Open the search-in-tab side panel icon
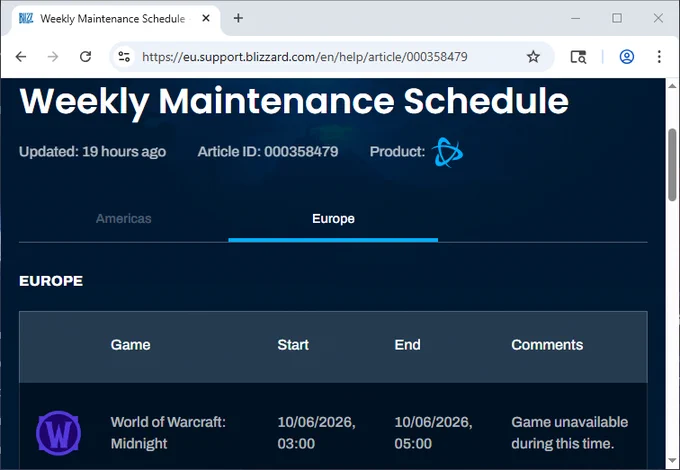The height and width of the screenshot is (470, 680). [578, 57]
